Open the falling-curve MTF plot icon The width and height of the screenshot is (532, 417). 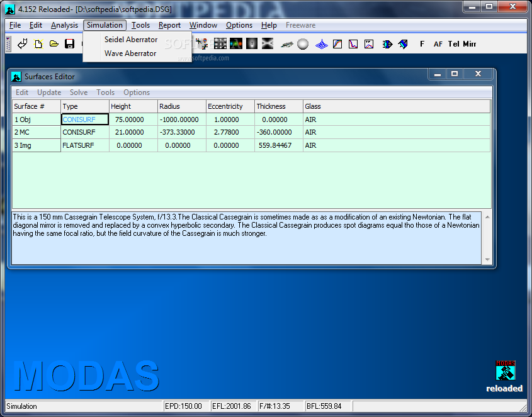(353, 44)
